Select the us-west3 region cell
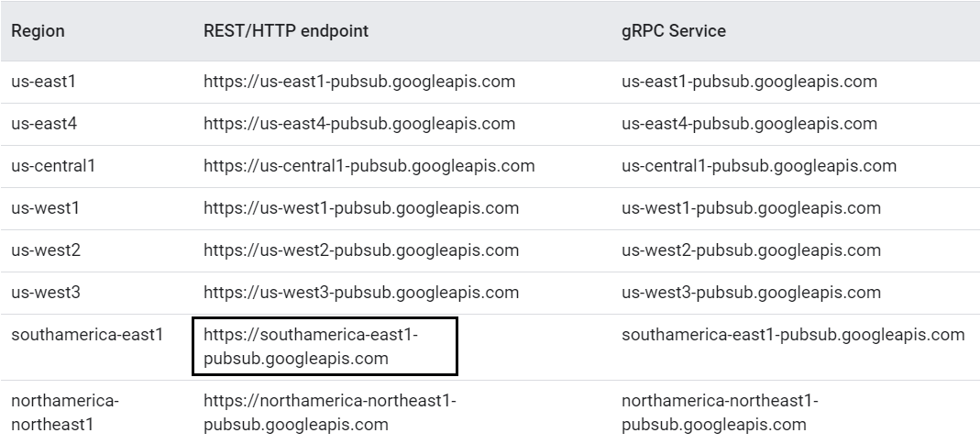Screen dimensions: 980x444 click(x=46, y=293)
